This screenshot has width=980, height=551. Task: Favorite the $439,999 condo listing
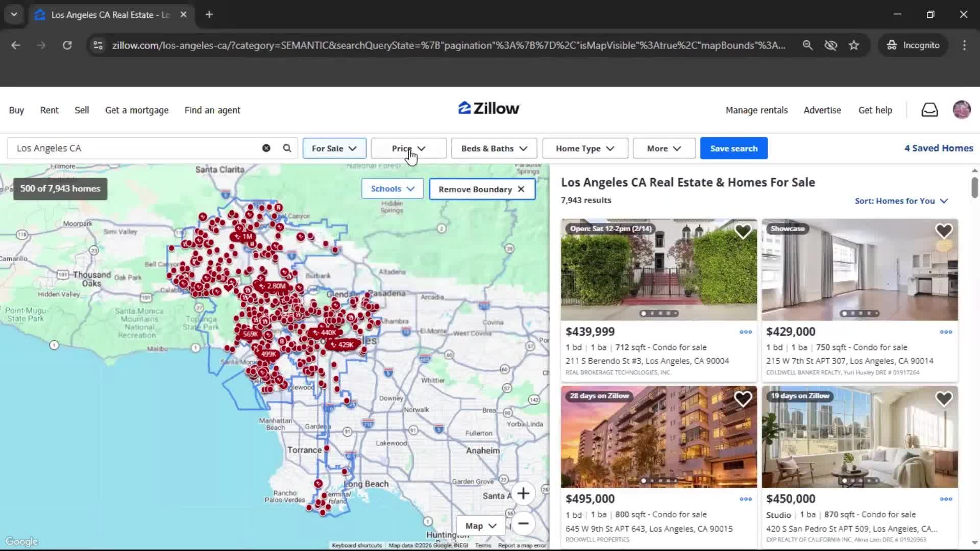point(743,231)
